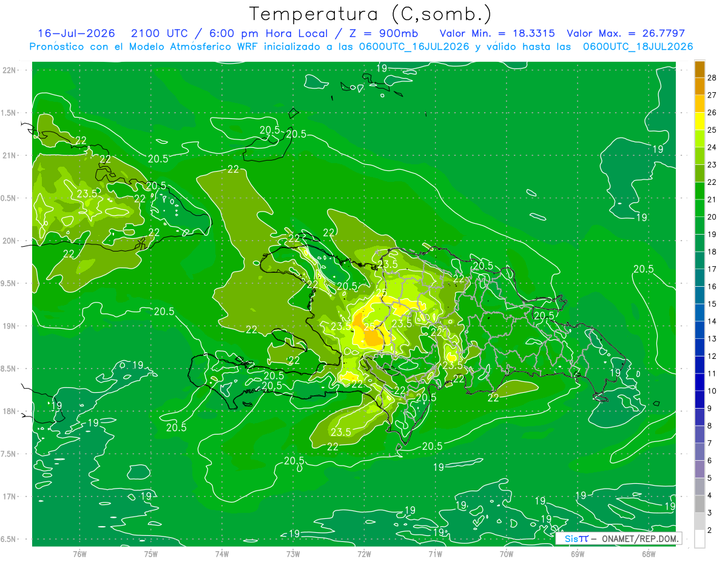Click the '71W' longitude axis label
This screenshot has width=728, height=562.
pos(435,554)
